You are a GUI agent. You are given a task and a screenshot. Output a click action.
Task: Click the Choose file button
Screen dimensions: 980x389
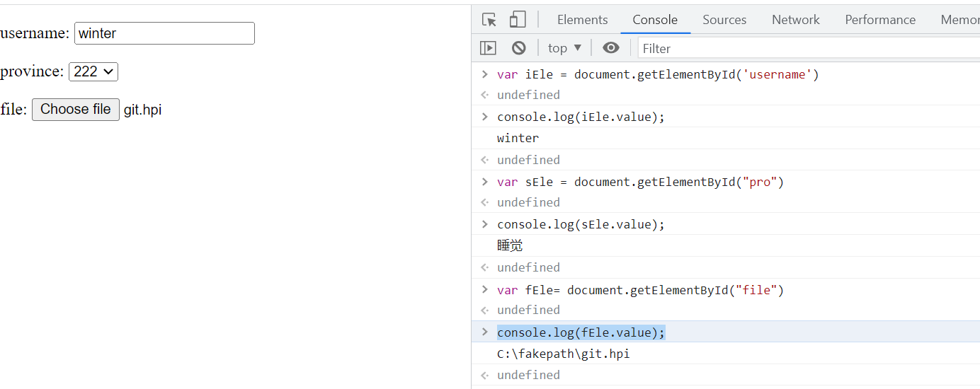click(x=76, y=110)
